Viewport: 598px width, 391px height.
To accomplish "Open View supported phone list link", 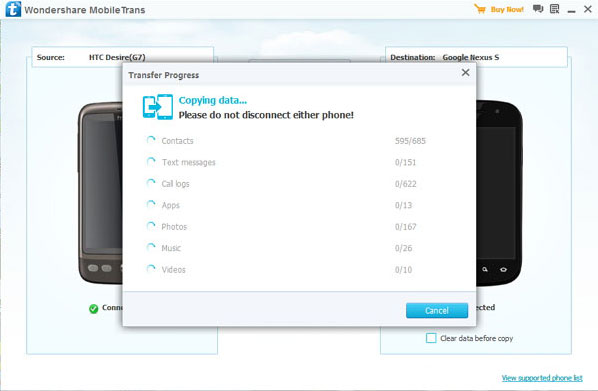I will [x=542, y=378].
